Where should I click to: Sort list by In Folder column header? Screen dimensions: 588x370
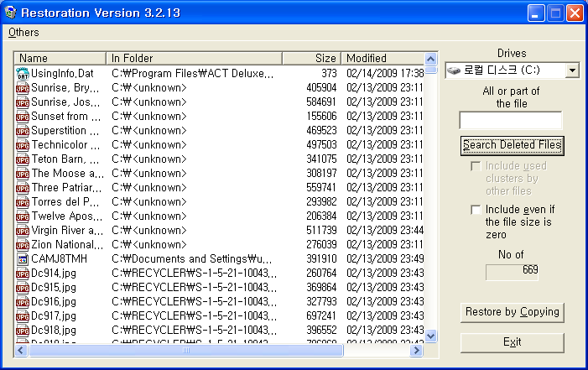click(194, 58)
